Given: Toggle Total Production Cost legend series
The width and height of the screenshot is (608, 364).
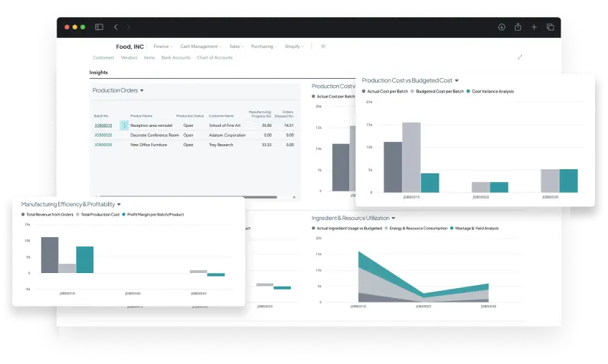Looking at the screenshot, I should (100, 214).
